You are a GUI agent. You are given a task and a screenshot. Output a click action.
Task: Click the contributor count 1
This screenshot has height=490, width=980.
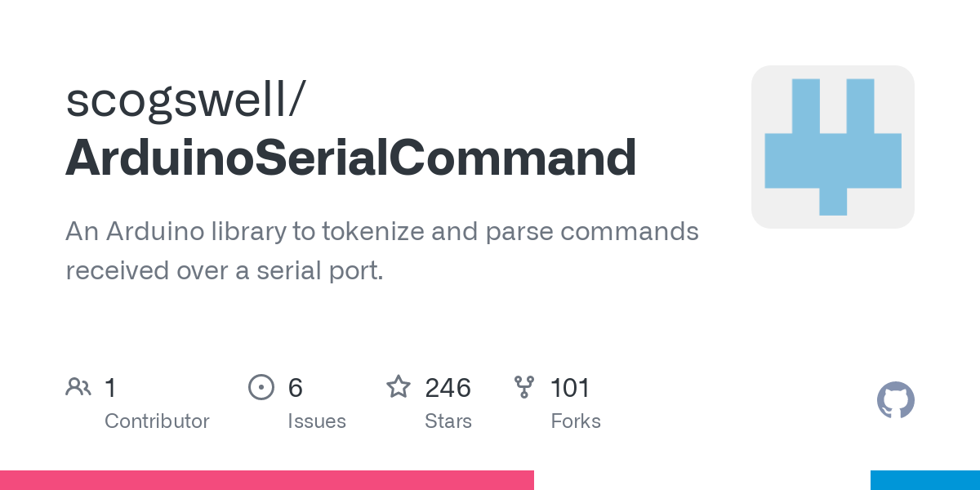point(110,388)
